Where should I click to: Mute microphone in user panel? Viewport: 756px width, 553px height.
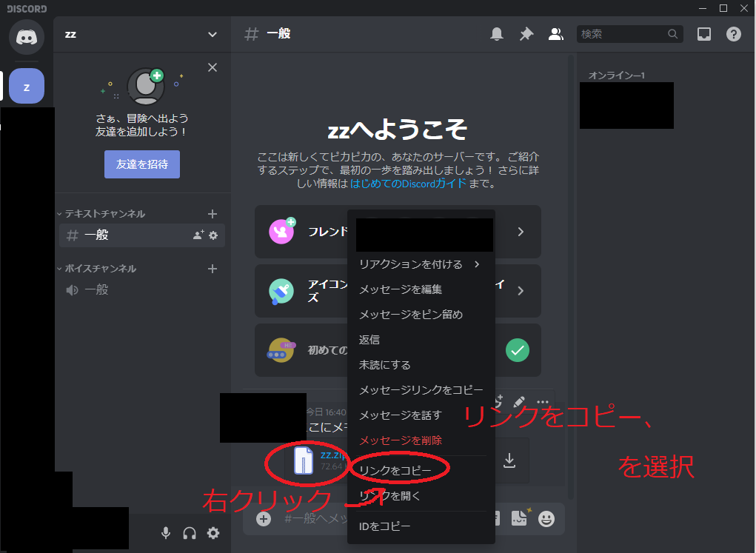click(165, 533)
